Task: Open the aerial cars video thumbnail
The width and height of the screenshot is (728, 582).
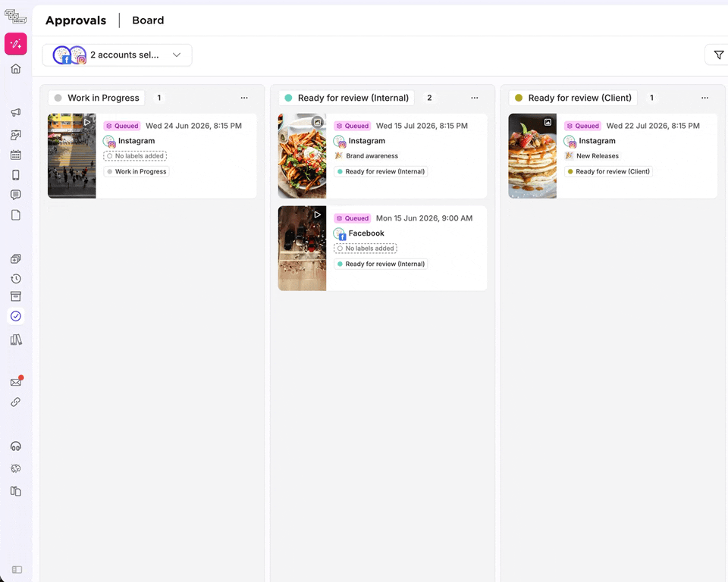Action: point(303,249)
